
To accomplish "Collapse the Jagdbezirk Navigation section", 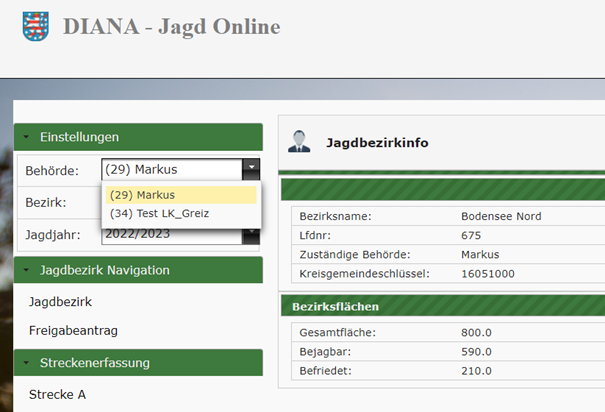I will pos(138,270).
